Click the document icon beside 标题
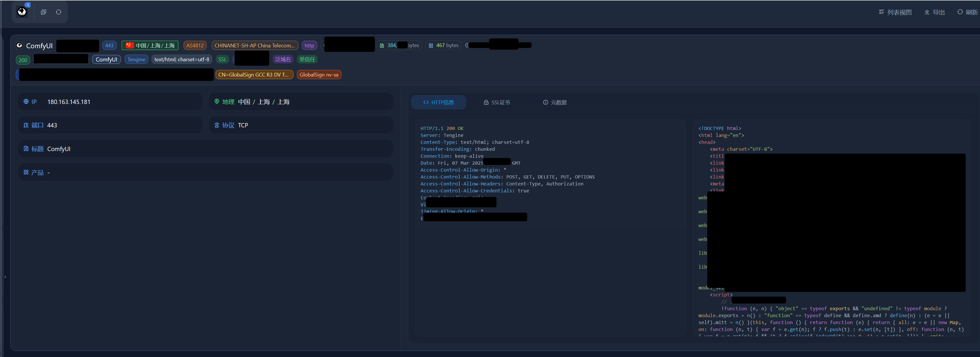This screenshot has width=980, height=357. pyautogui.click(x=26, y=149)
